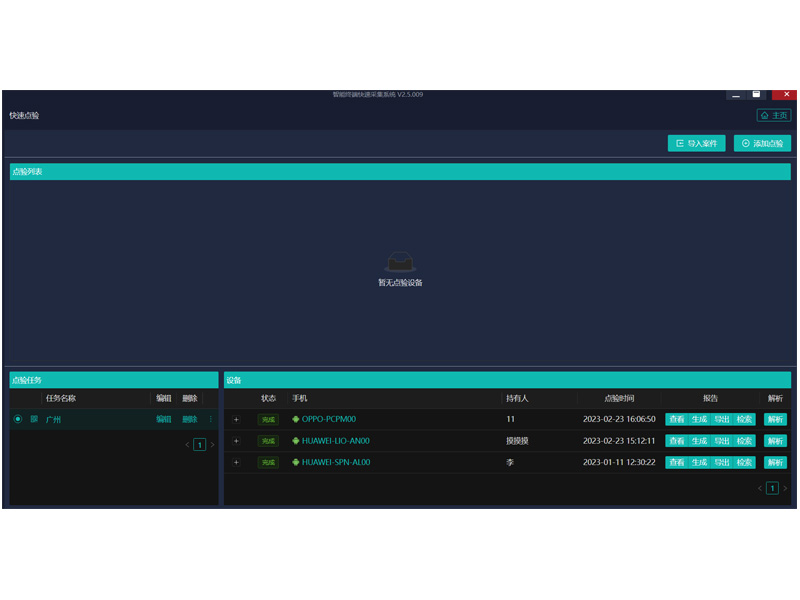The height and width of the screenshot is (600, 800).
Task: Click 查看 button for OPPO-PCPM00
Action: [677, 419]
